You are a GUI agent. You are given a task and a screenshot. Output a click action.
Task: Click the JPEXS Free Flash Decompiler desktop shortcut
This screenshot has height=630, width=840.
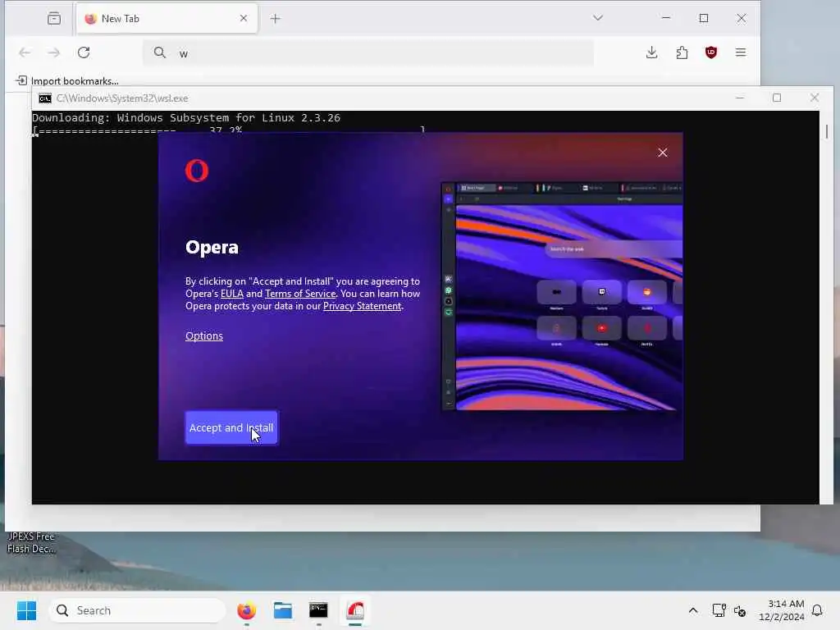tap(30, 542)
